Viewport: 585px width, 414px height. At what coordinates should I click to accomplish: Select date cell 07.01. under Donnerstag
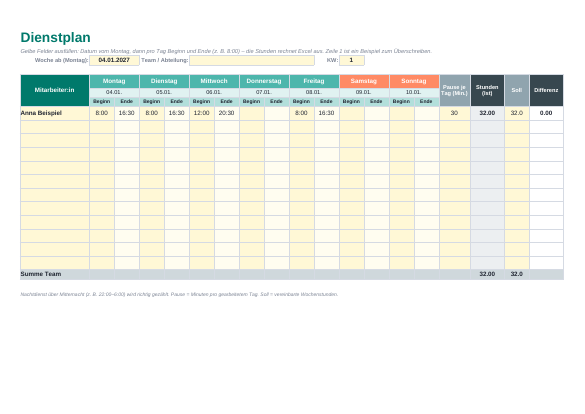click(x=264, y=92)
